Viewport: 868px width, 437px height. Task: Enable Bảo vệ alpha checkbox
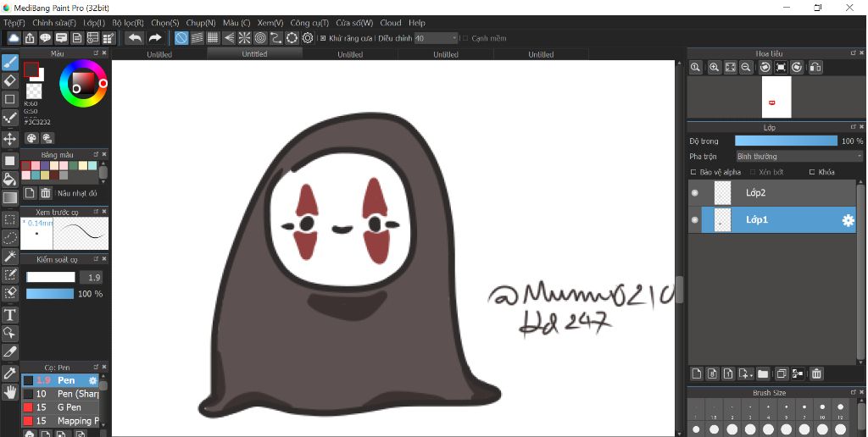(694, 172)
